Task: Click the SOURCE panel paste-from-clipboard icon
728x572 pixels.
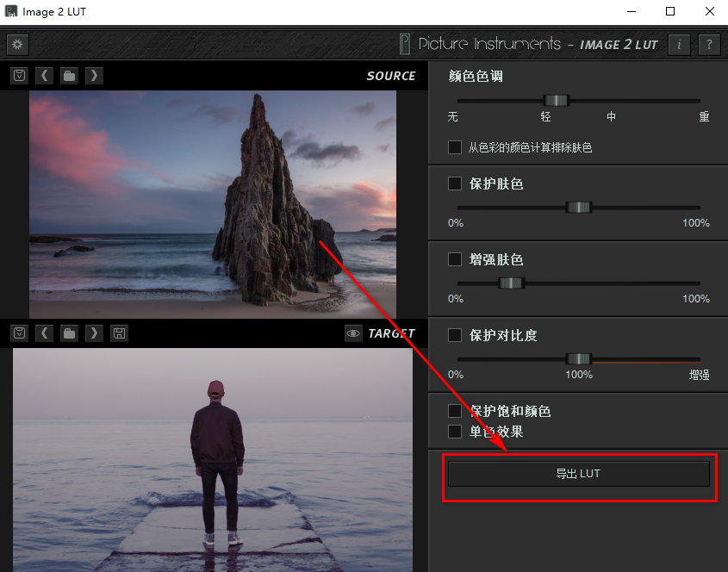Action: [20, 75]
